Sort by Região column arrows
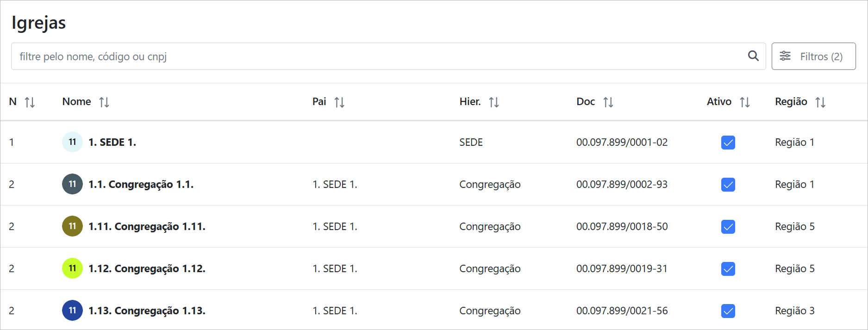 click(820, 102)
